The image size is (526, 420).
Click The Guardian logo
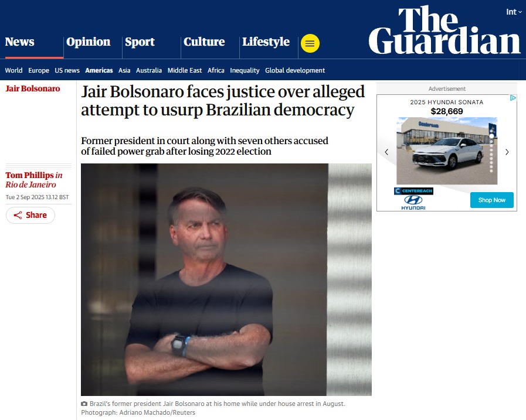444,30
